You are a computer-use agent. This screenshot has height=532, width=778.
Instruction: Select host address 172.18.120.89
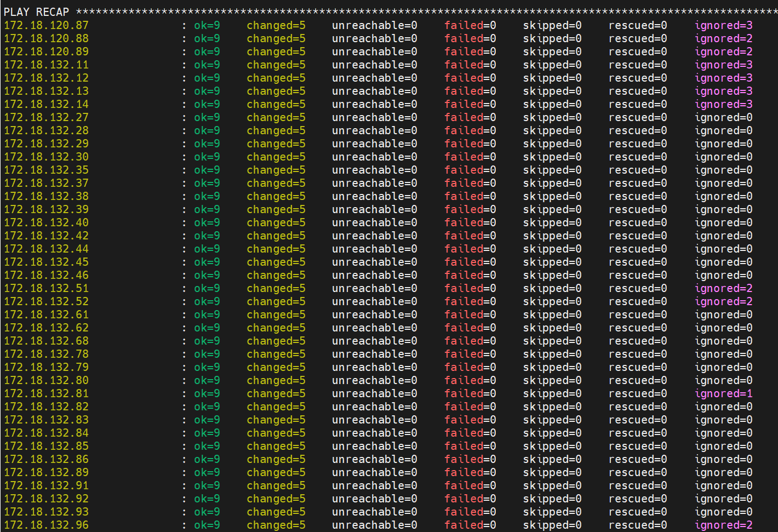[46, 52]
